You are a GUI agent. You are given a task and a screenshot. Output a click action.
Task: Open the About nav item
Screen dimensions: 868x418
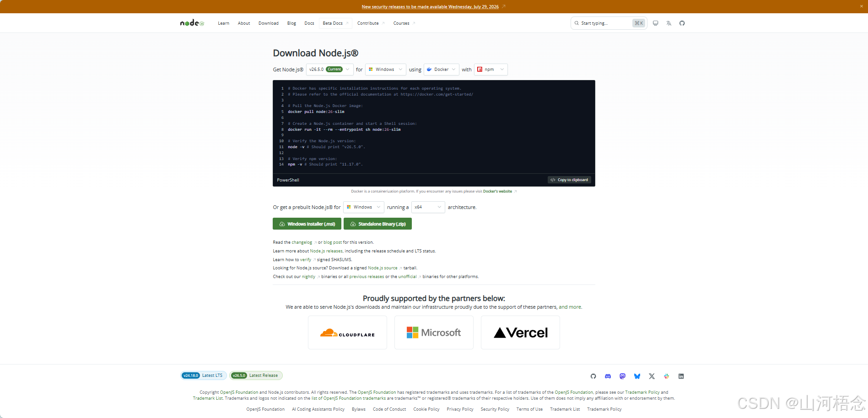(x=244, y=23)
